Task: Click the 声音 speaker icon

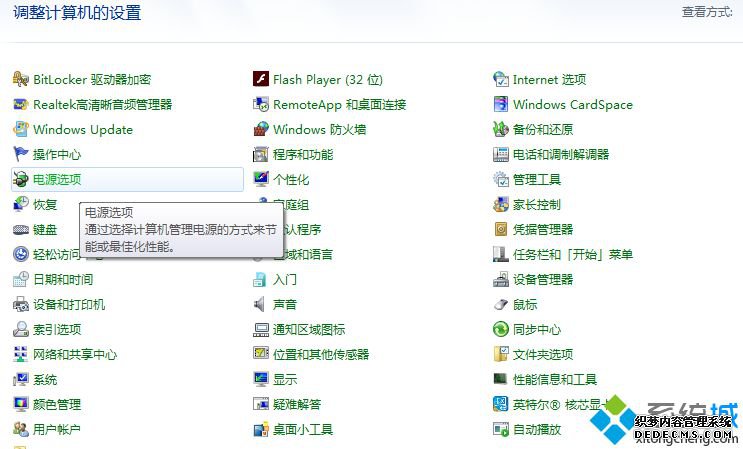Action: (x=261, y=305)
